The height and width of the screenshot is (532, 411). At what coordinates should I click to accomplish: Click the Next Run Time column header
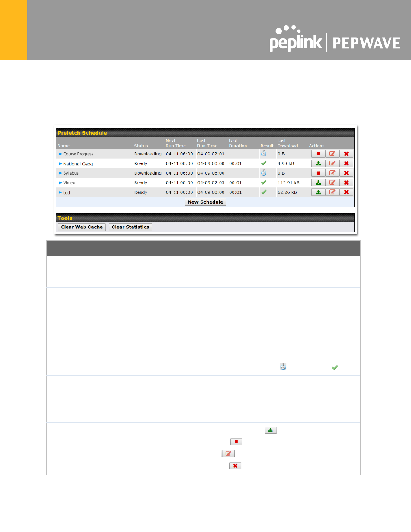[x=176, y=143]
